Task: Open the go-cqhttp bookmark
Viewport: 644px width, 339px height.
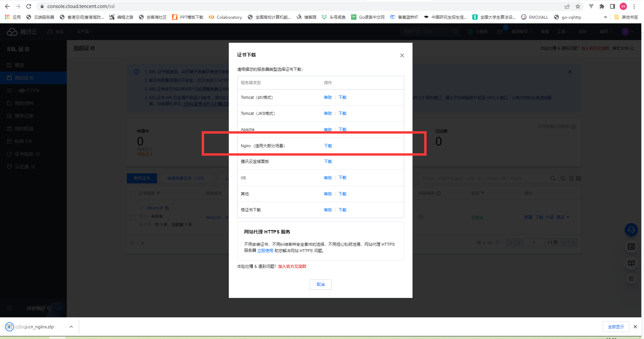Action: (568, 17)
